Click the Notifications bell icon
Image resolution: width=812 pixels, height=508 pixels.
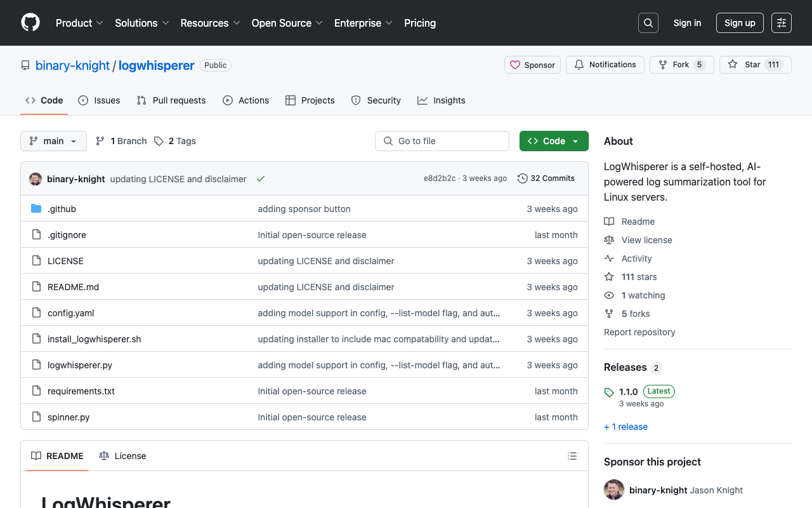(578, 64)
